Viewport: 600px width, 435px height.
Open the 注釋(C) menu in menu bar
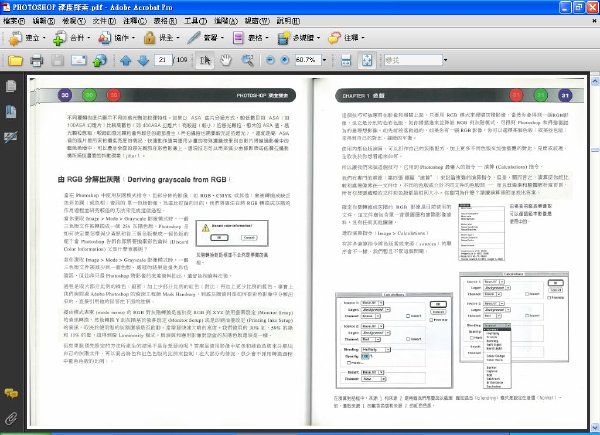coord(135,21)
